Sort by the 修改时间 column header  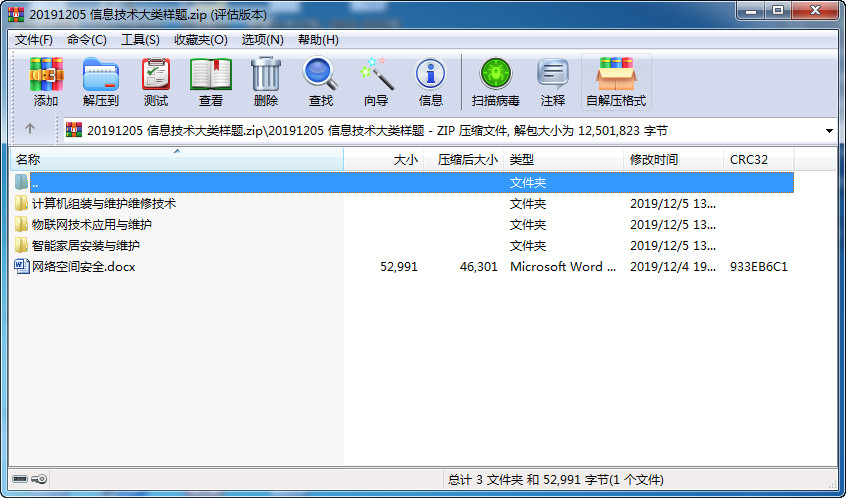[673, 160]
